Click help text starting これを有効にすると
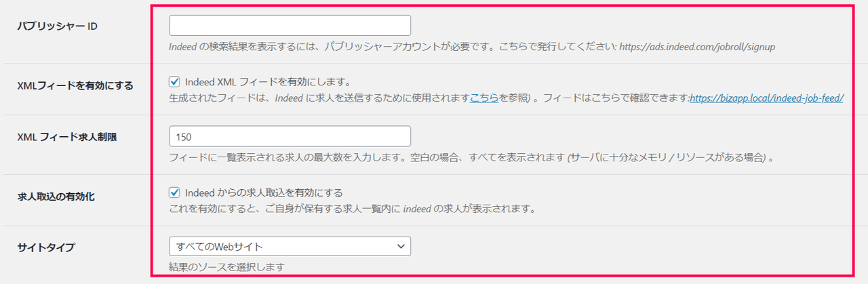 click(x=353, y=209)
